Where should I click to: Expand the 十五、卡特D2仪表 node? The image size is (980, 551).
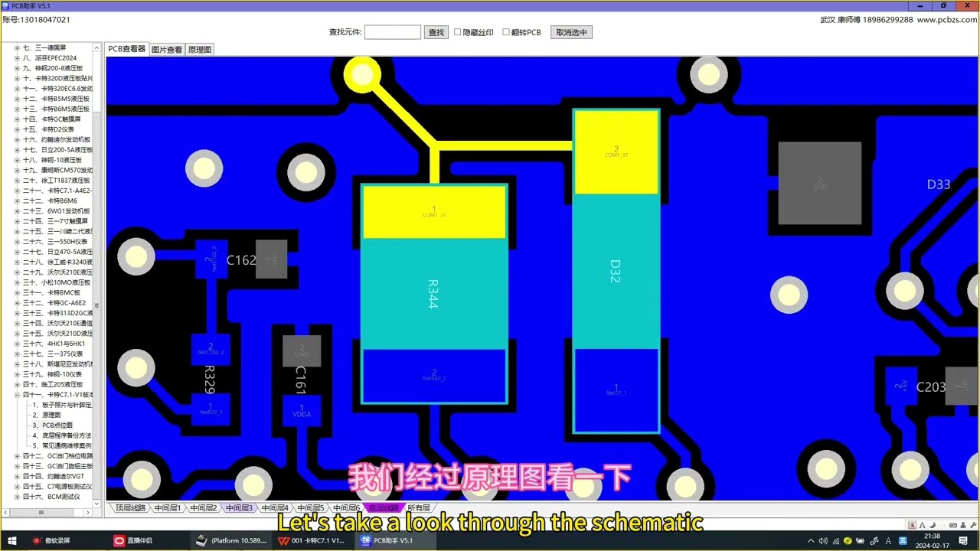tap(17, 129)
